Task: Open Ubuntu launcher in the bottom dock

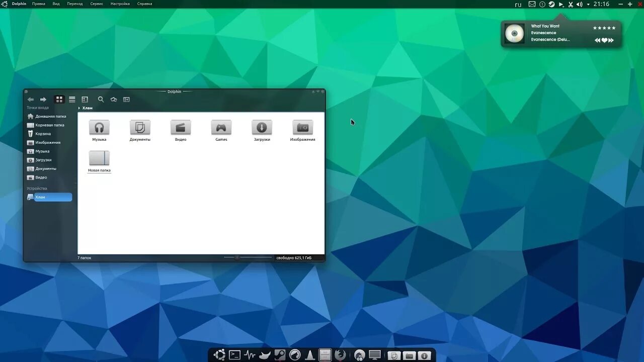Action: coord(219,355)
